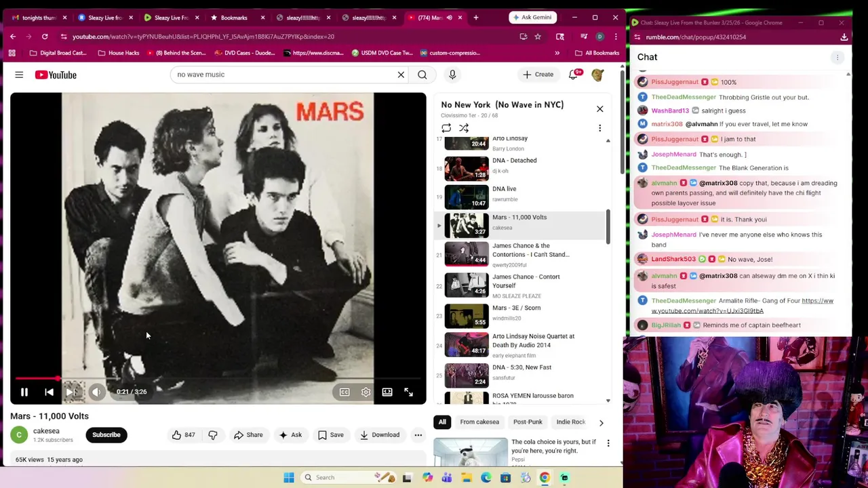
Task: Dislike the video
Action: [x=213, y=435]
